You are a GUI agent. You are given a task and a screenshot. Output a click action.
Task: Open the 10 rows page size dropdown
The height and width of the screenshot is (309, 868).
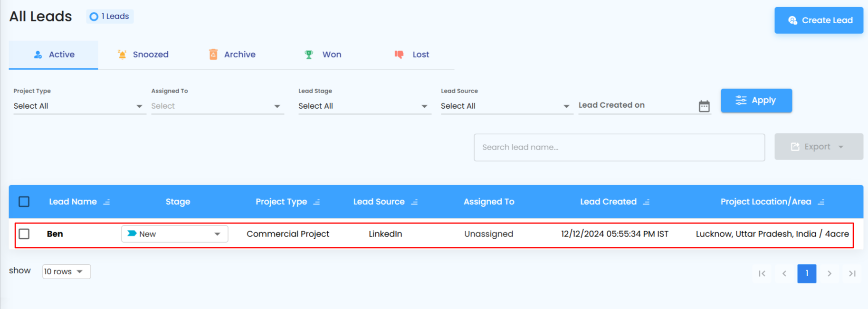pos(66,272)
